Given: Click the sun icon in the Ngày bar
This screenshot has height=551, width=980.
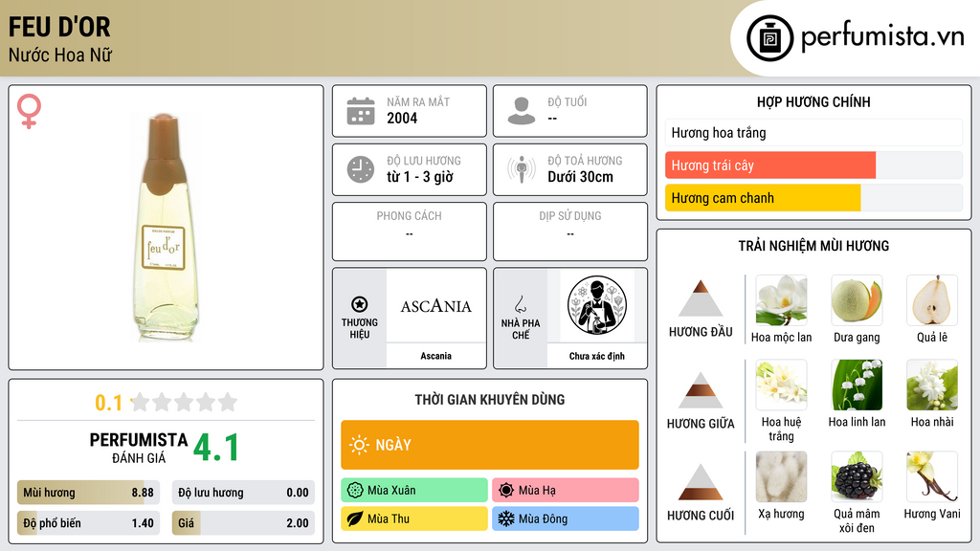Looking at the screenshot, I should 359,445.
